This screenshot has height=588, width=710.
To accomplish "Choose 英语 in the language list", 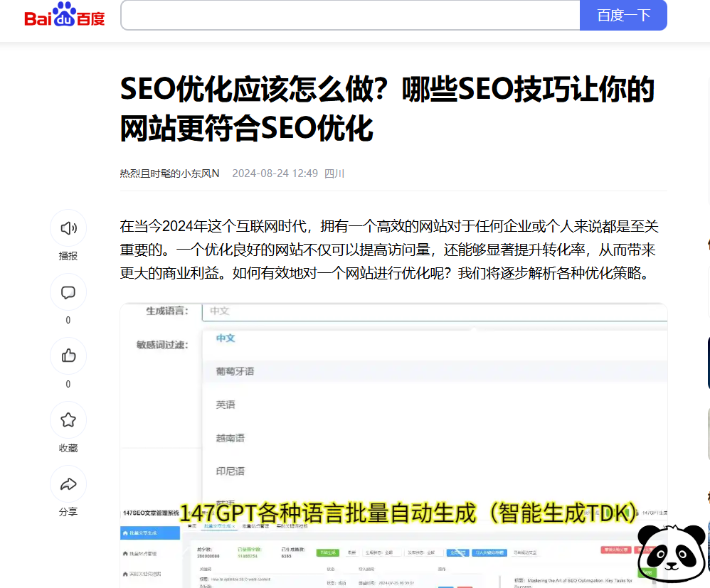I will coord(226,405).
